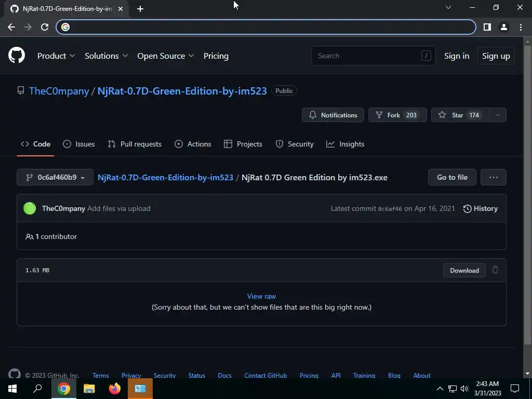The image size is (532, 399).
Task: Reload the page with refresh icon
Action: [45, 27]
